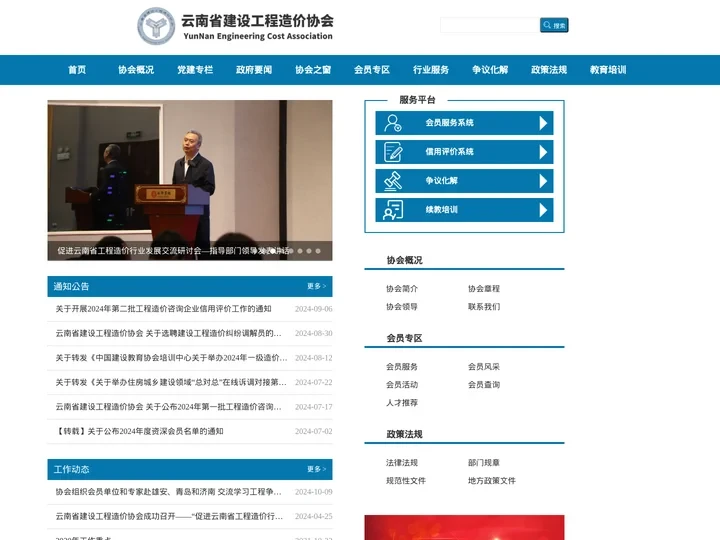This screenshot has width=720, height=540.
Task: Click 部门规章 link
Action: 484,463
